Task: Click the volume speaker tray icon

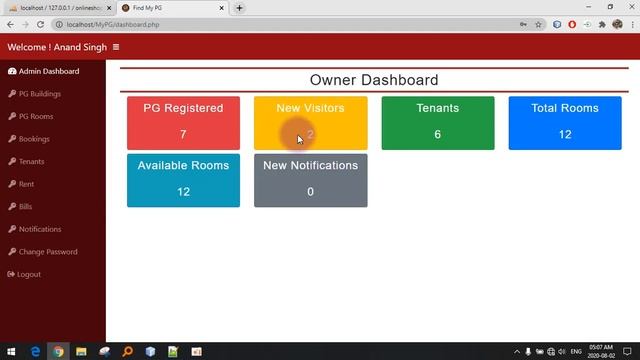Action: (x=562, y=351)
